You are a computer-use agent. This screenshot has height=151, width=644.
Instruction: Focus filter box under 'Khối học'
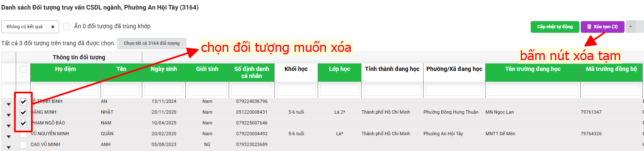pyautogui.click(x=296, y=90)
